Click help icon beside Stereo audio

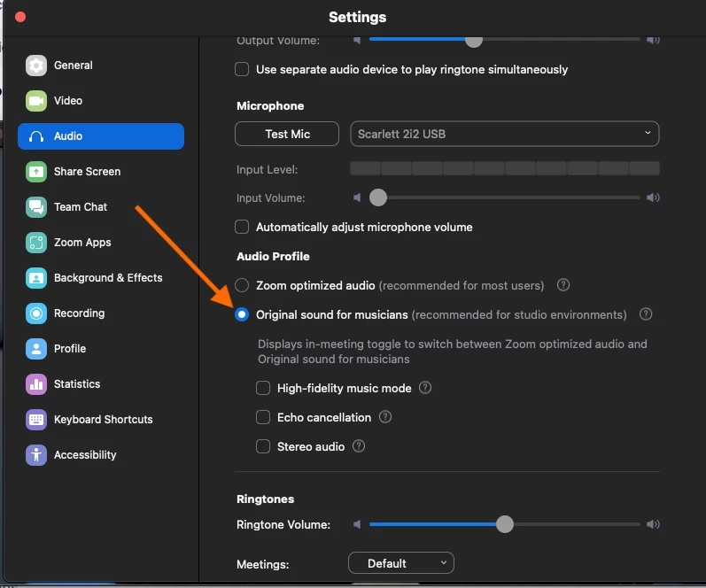click(359, 446)
